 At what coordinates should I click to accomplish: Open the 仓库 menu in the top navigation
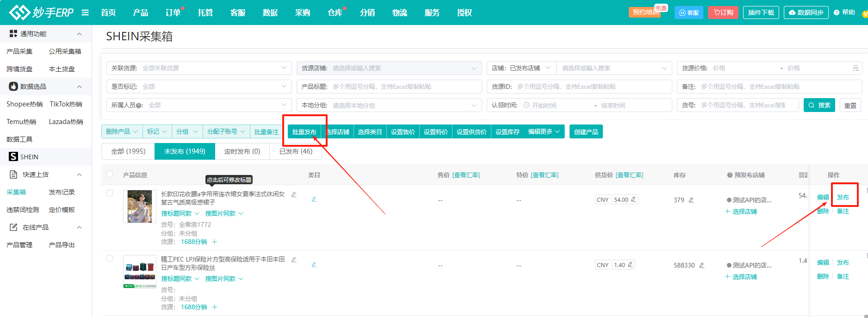[335, 12]
